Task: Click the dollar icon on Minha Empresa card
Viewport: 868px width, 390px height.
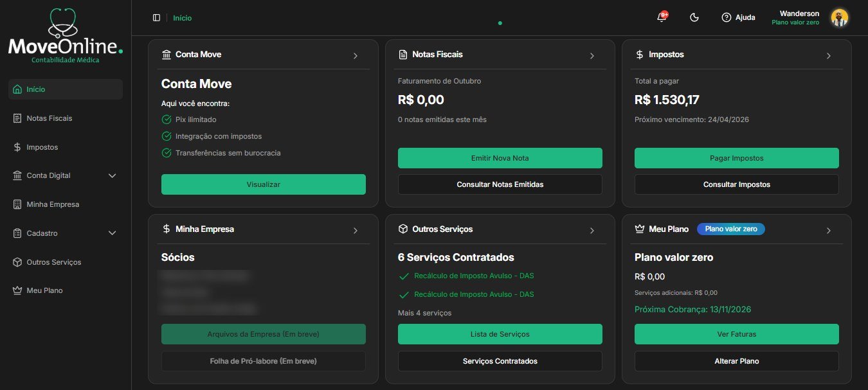Action: (167, 229)
